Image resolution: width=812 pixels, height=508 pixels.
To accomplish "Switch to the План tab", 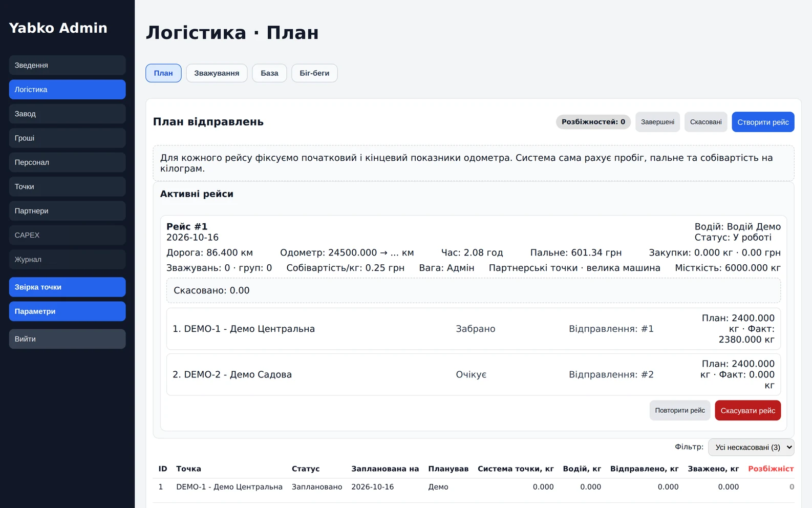I will click(x=163, y=73).
